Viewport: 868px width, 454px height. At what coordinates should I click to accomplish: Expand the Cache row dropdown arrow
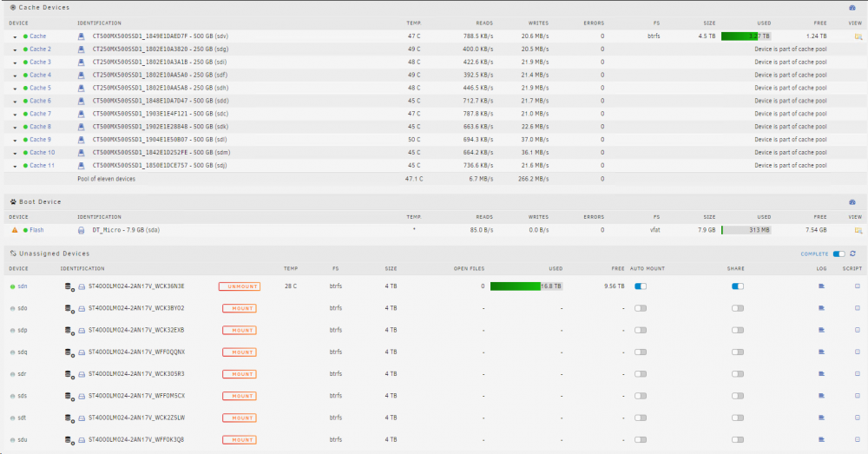tap(15, 37)
